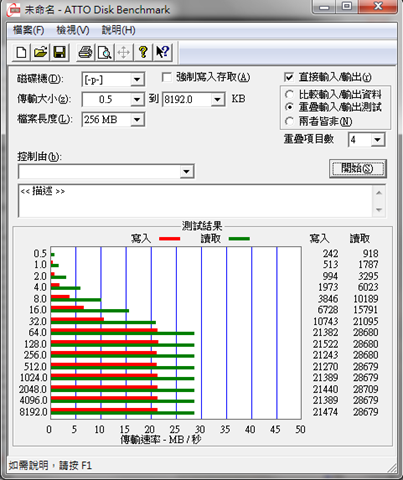Screen dimensions: 403x480
Task: Click the red write bar for 512.0
Action: [104, 364]
